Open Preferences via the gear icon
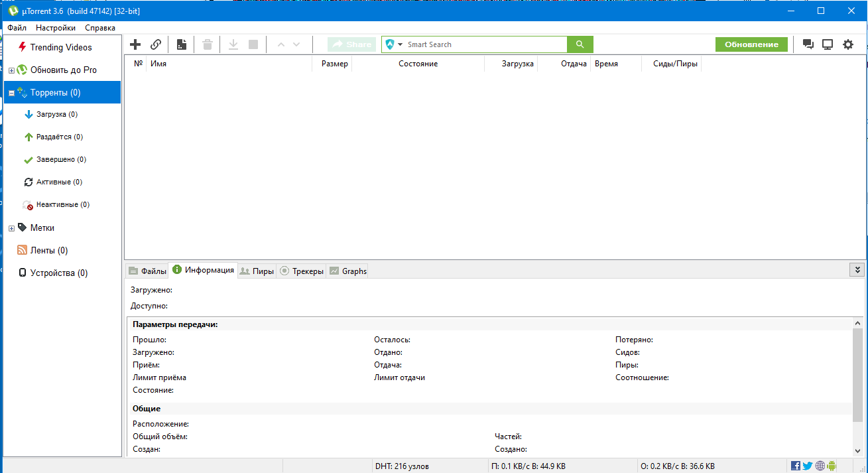Viewport: 868px width, 473px height. pyautogui.click(x=847, y=44)
